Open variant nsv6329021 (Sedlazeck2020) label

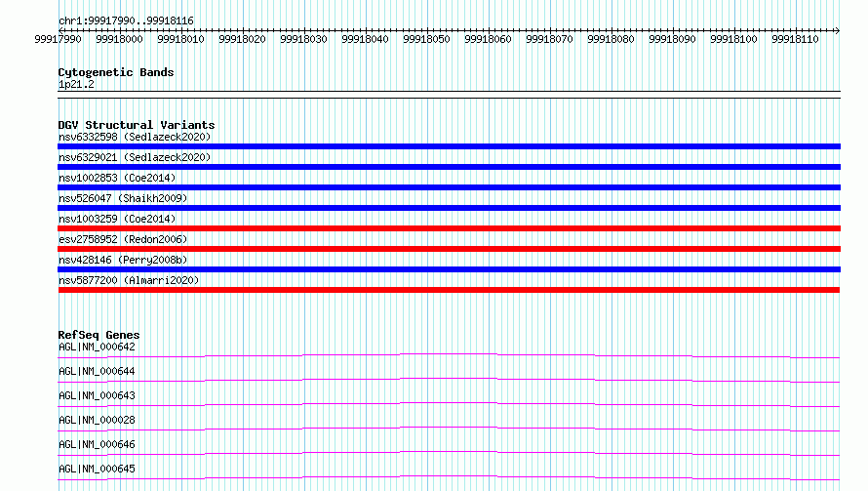pyautogui.click(x=135, y=157)
